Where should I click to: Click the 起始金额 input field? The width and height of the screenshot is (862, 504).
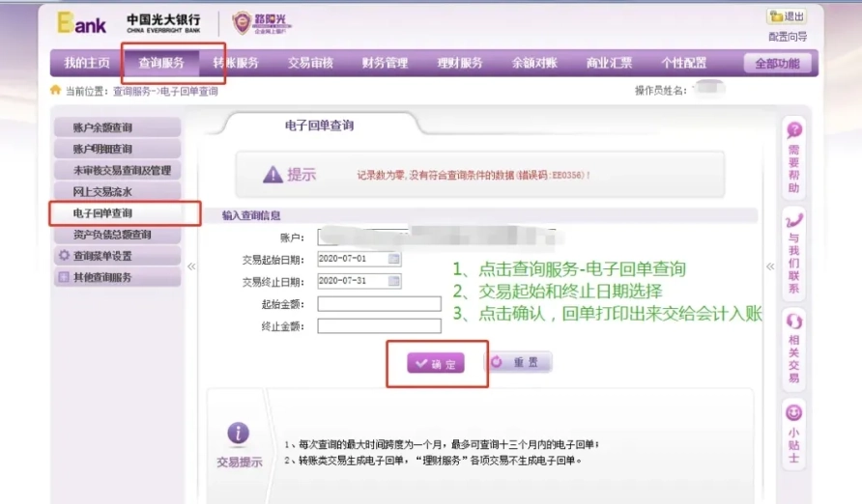pyautogui.click(x=380, y=303)
